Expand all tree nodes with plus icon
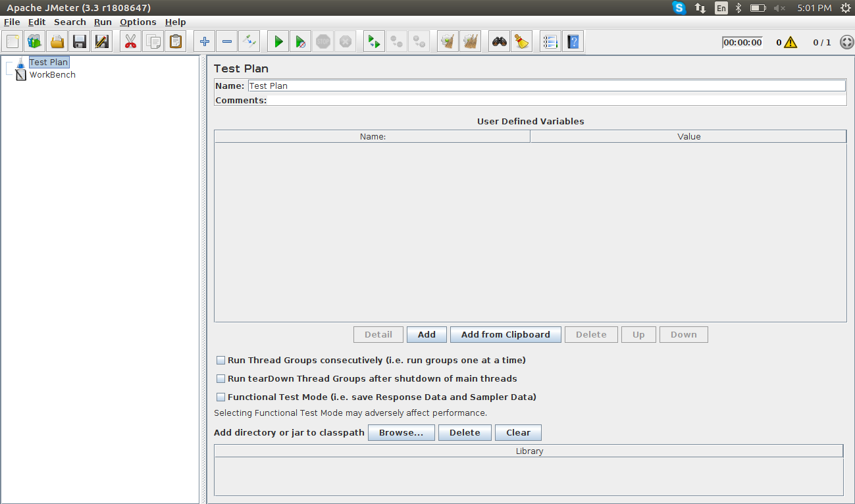The height and width of the screenshot is (504, 855). click(204, 42)
